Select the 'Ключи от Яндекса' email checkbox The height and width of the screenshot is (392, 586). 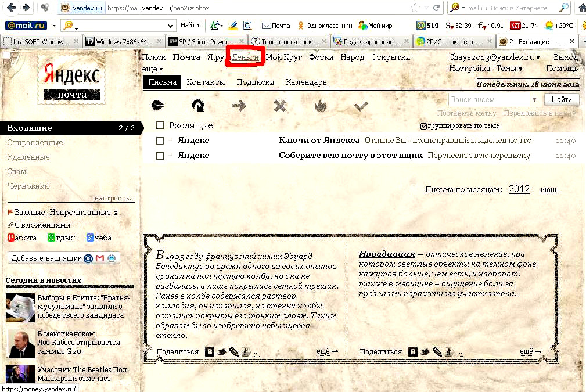(x=160, y=141)
